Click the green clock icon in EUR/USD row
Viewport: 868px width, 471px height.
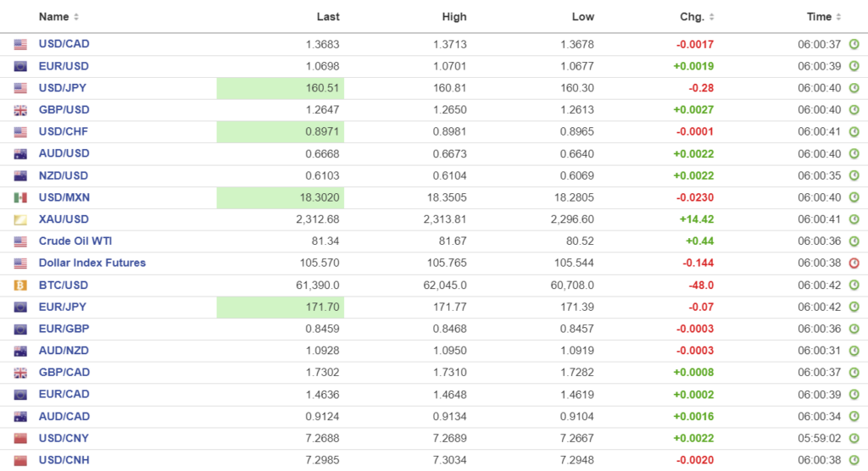pos(854,66)
